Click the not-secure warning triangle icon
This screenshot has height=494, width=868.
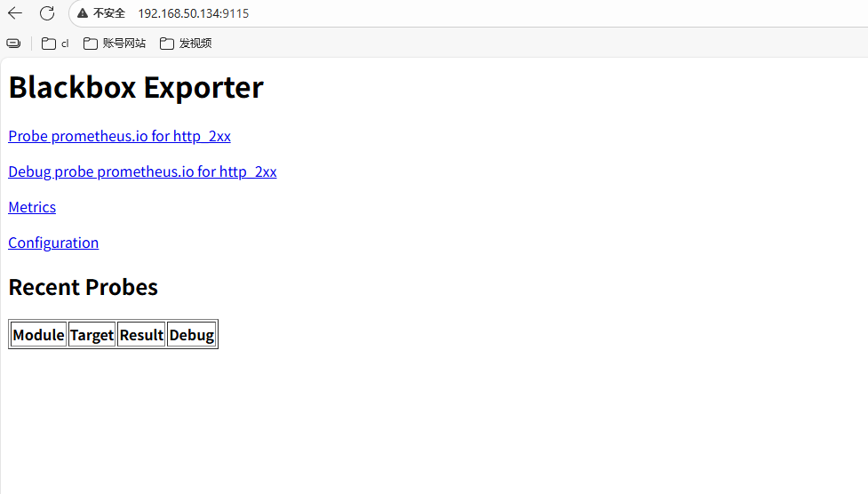click(x=83, y=13)
